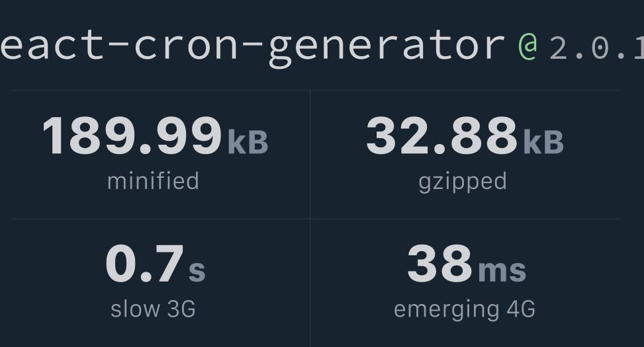Click the vertical divider between minified and gzipped
Image resolution: width=644 pixels, height=347 pixels.
(310, 155)
